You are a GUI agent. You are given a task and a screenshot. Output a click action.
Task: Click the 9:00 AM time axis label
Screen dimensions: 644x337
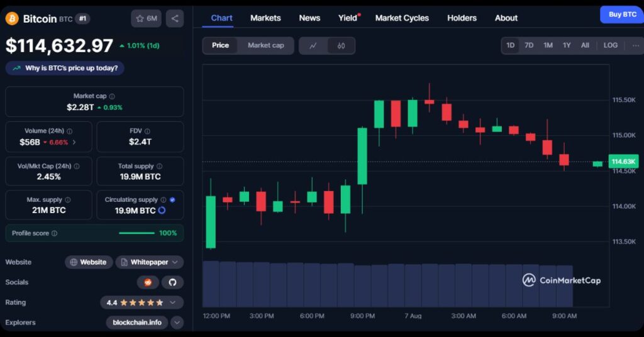[x=564, y=316]
